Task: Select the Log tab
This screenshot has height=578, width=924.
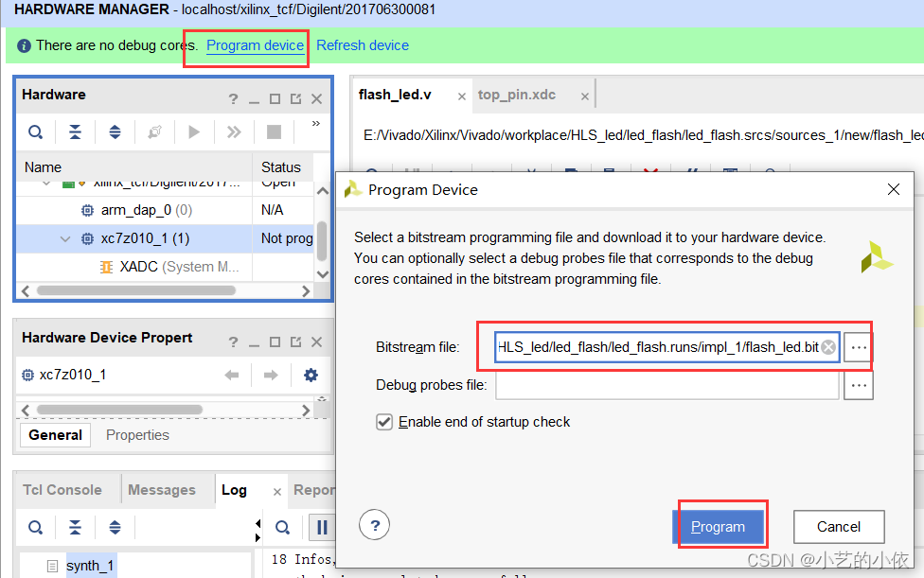Action: (x=234, y=490)
